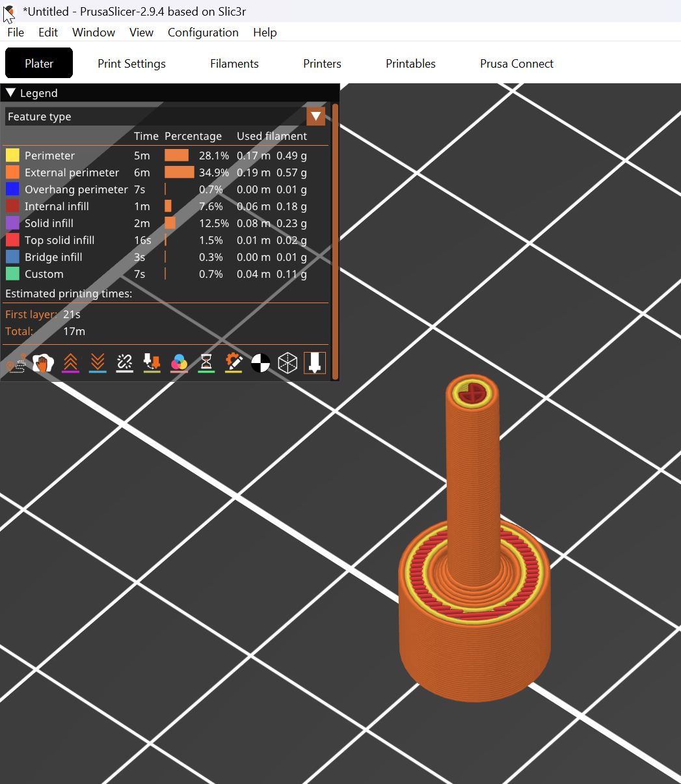Screen dimensions: 681x784
Task: Click the '12.5%' percentage value
Action: (214, 223)
